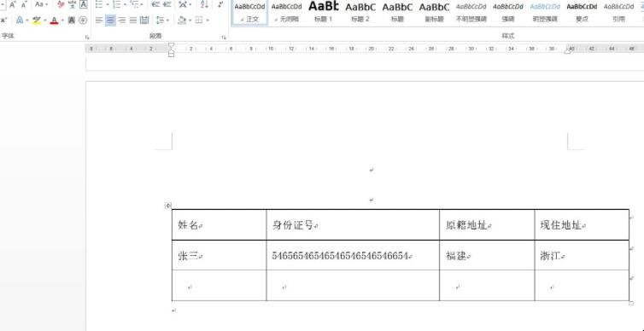Open the Change Case (Aa) dropdown

pyautogui.click(x=41, y=5)
